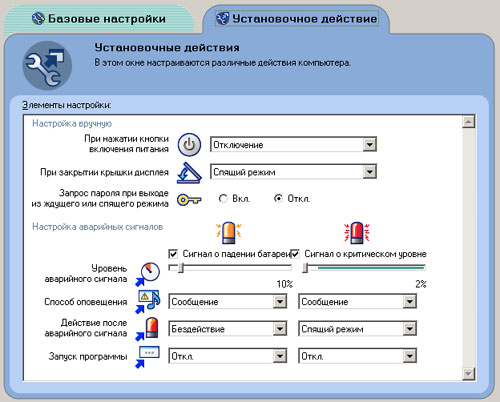This screenshot has height=402, width=500.
Task: Click the alarm level clock icon
Action: (x=148, y=274)
